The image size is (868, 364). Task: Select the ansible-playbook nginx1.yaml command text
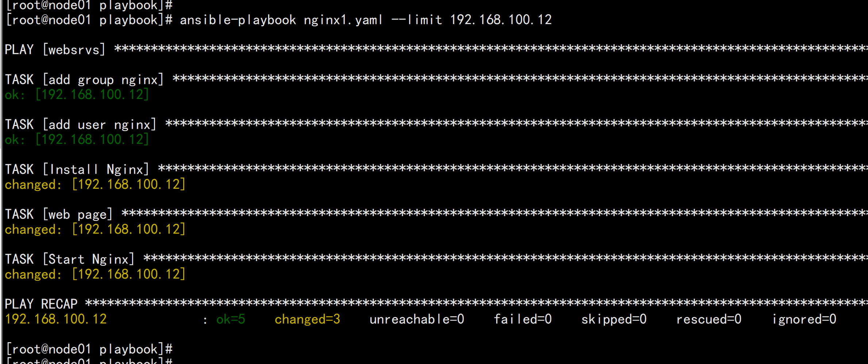(281, 20)
